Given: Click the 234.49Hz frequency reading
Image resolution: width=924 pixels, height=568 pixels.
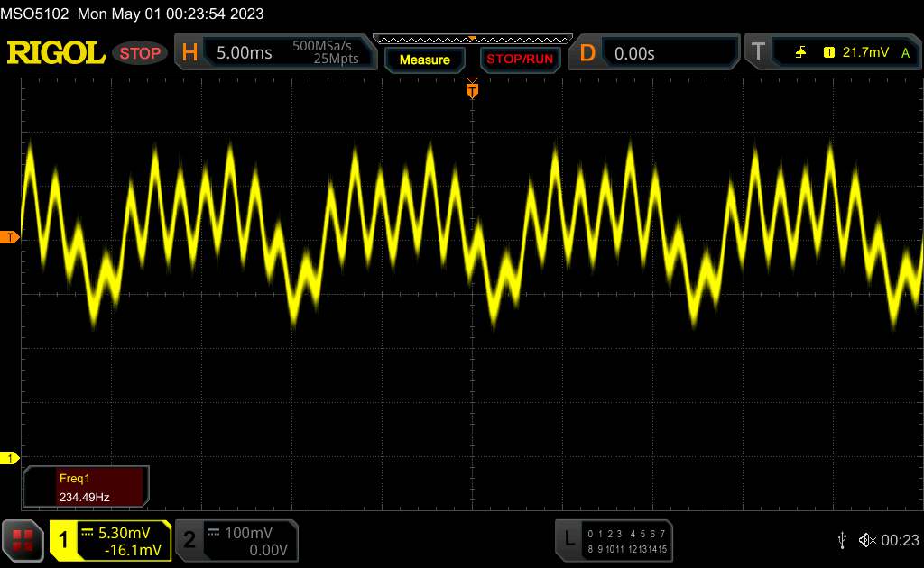Looking at the screenshot, I should click(84, 498).
